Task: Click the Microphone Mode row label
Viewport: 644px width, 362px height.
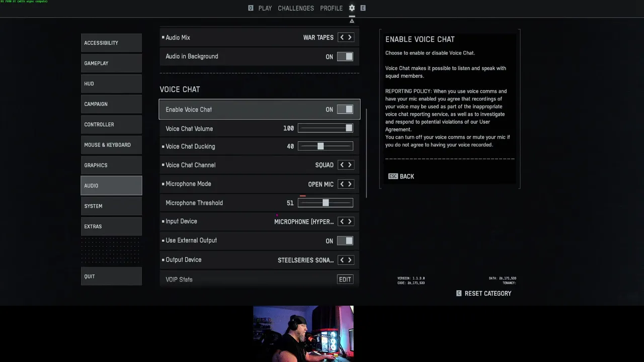Action: click(x=188, y=184)
